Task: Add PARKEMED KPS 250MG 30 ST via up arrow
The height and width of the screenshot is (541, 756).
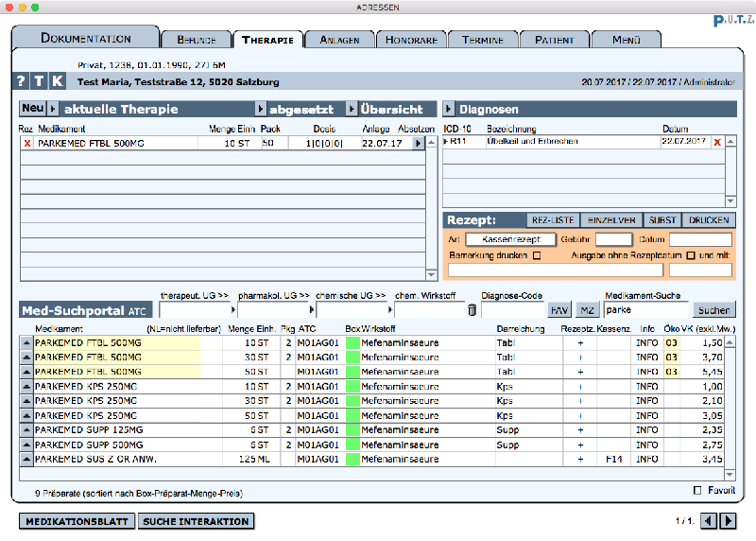Action: tap(26, 401)
